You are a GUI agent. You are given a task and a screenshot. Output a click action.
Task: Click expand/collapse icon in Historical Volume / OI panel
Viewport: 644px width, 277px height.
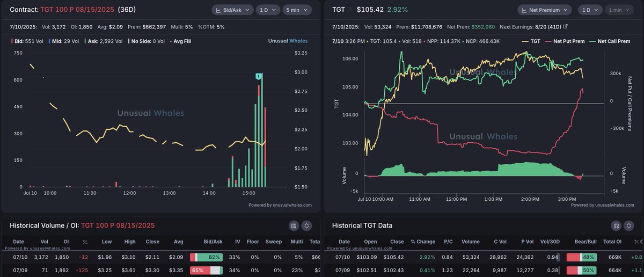pos(306,226)
